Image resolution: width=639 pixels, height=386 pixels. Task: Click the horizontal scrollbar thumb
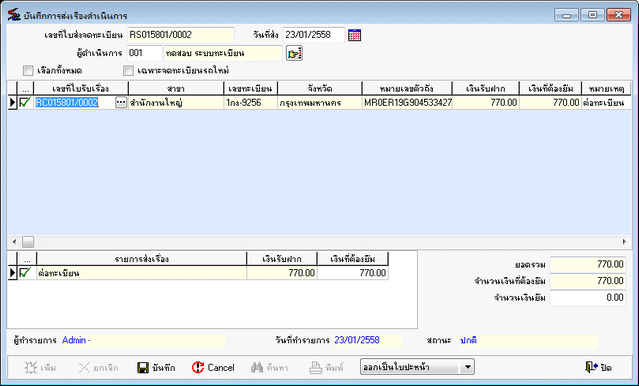point(28,242)
